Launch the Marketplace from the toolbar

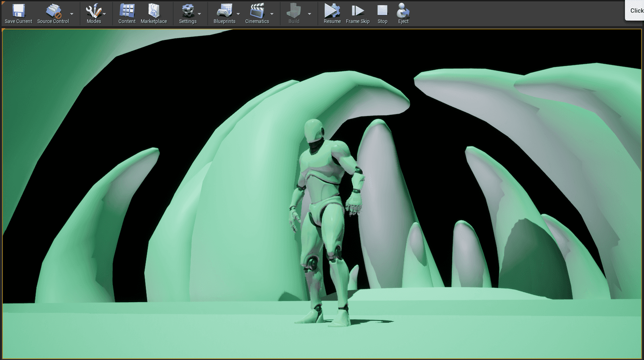154,11
